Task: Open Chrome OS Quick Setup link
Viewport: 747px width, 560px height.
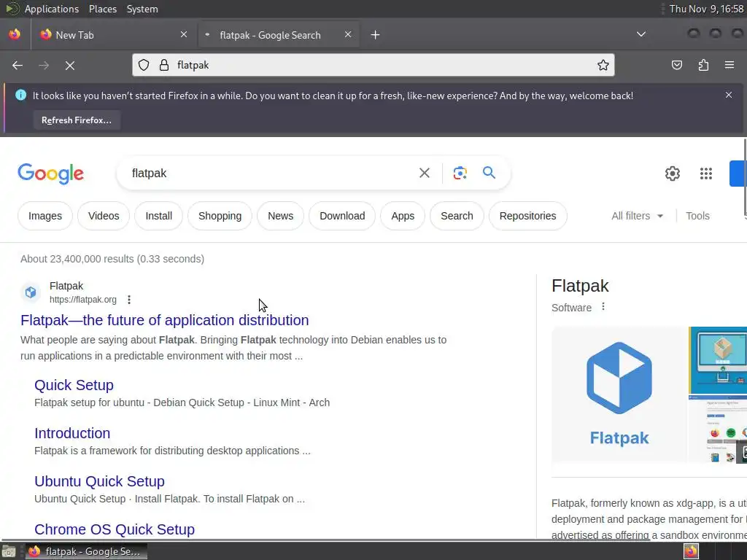Action: [x=115, y=529]
